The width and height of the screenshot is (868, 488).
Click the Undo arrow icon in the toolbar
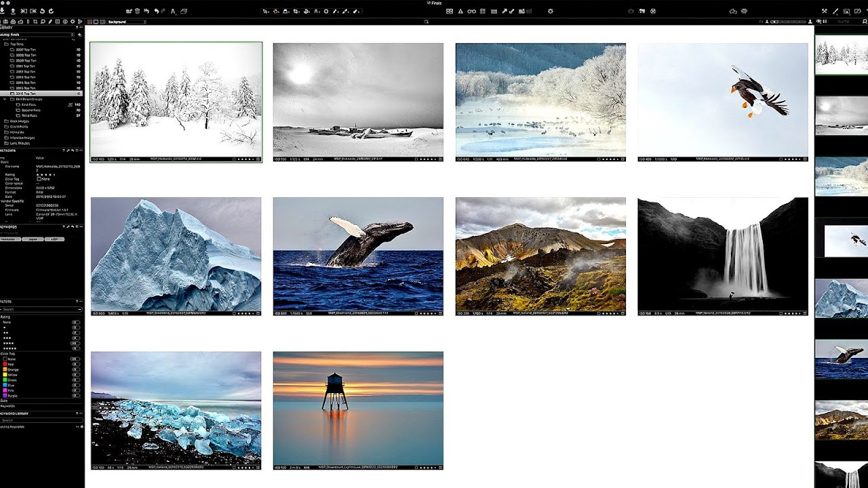157,11
